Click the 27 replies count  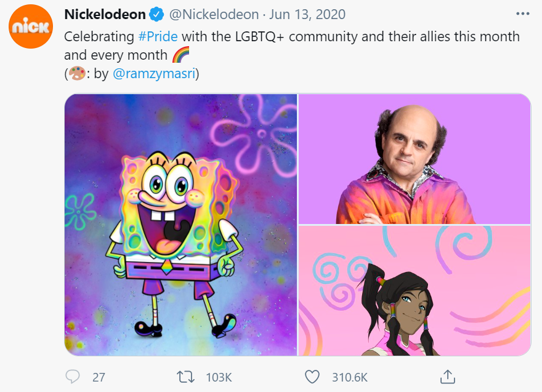point(99,377)
